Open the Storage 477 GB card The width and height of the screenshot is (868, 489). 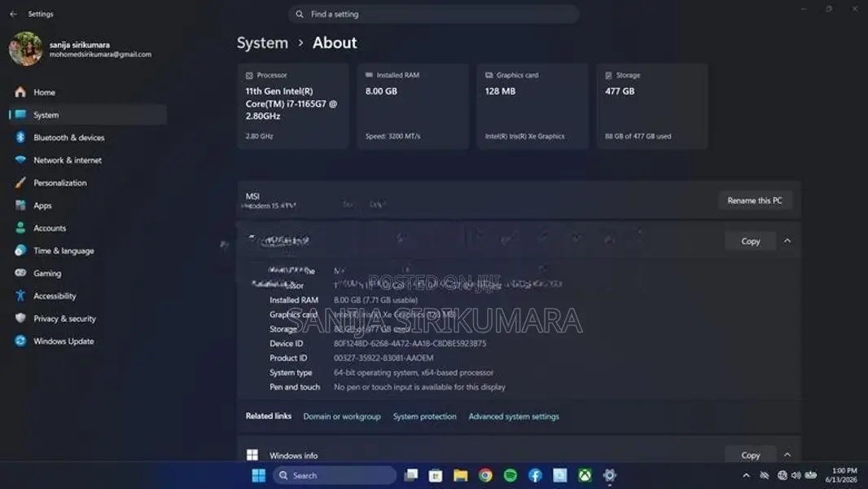click(x=652, y=106)
